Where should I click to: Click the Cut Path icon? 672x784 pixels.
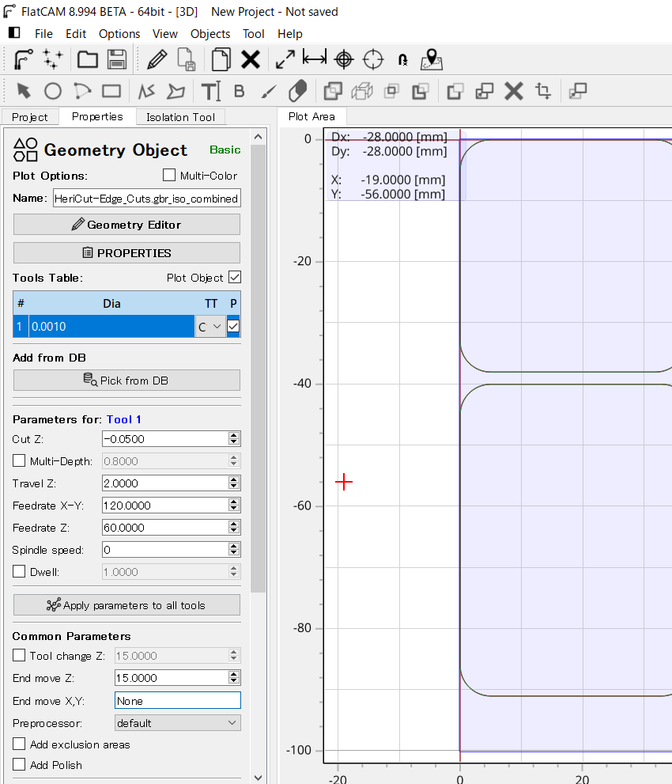tap(455, 91)
